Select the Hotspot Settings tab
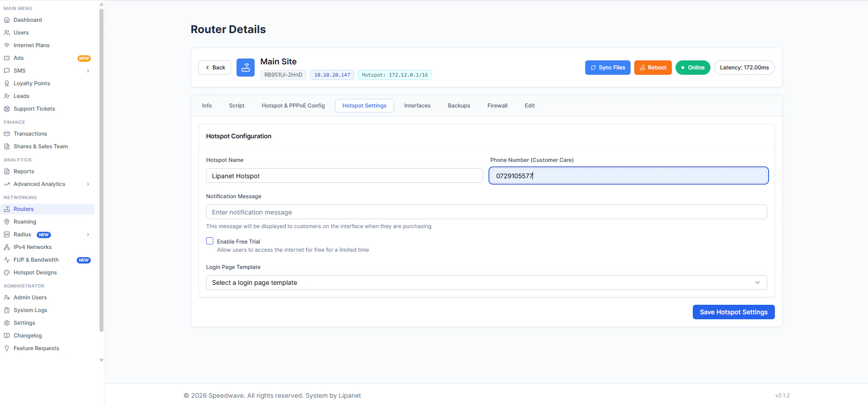The image size is (868, 405). click(x=365, y=106)
